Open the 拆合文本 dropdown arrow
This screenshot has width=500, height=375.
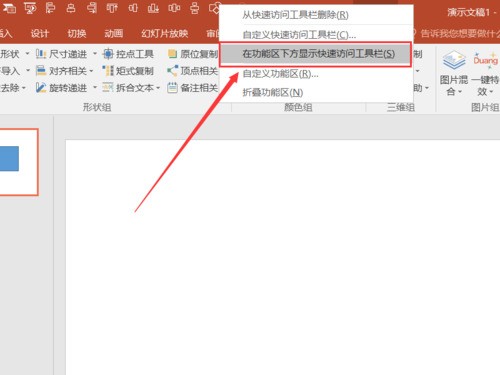[x=158, y=88]
